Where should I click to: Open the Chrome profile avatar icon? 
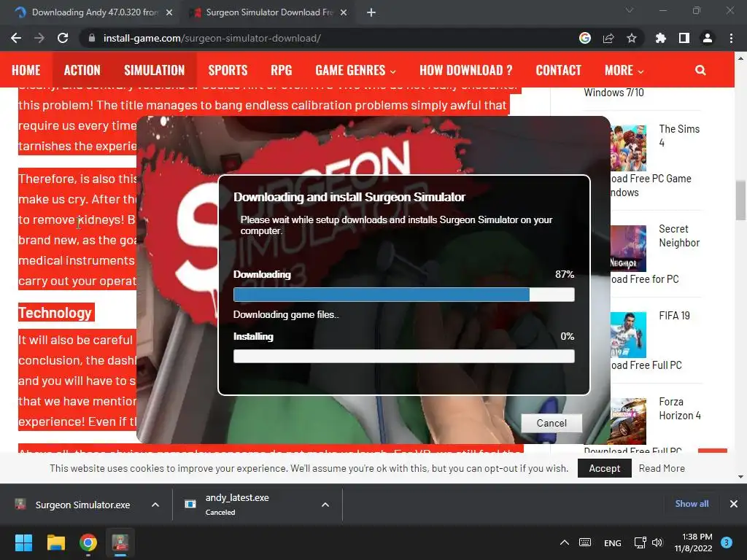(x=708, y=38)
